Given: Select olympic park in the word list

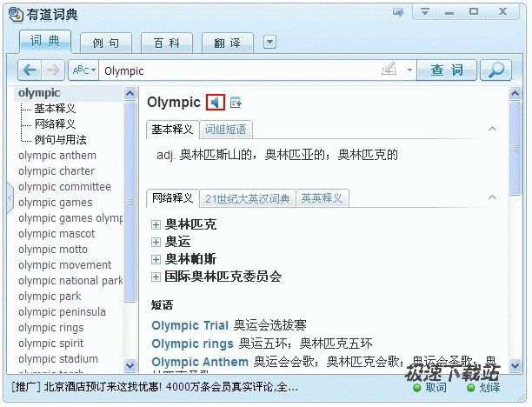Looking at the screenshot, I should pos(50,297).
